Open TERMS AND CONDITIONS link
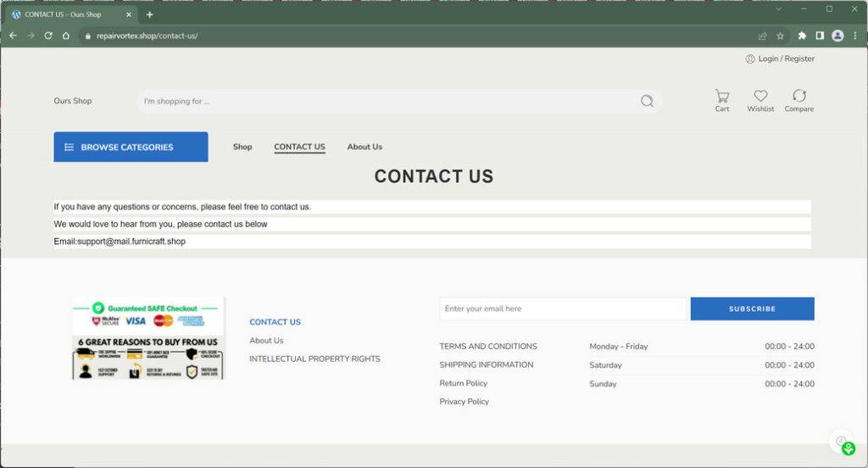 point(488,346)
